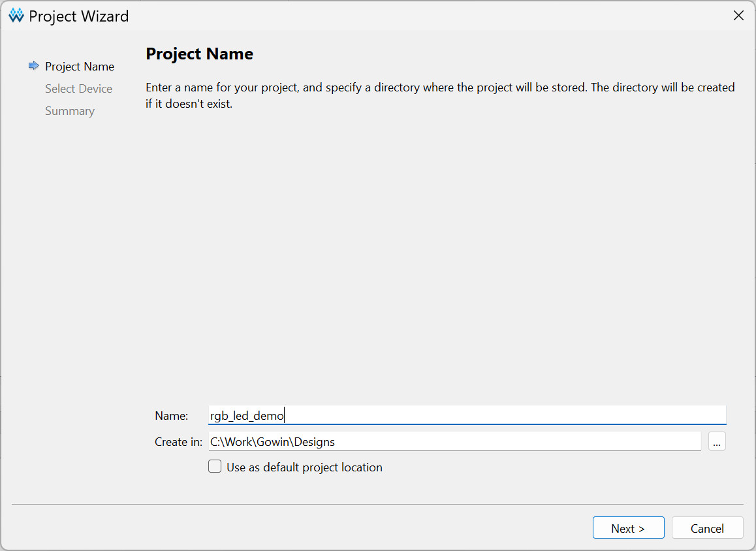This screenshot has height=551, width=756.
Task: Click the blue arrow beside Project Name
Action: [x=33, y=65]
